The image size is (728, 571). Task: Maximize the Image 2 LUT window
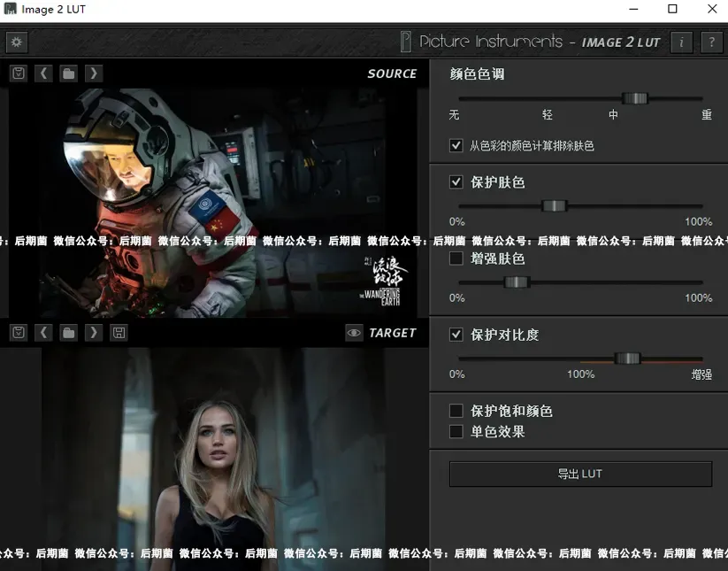(672, 9)
